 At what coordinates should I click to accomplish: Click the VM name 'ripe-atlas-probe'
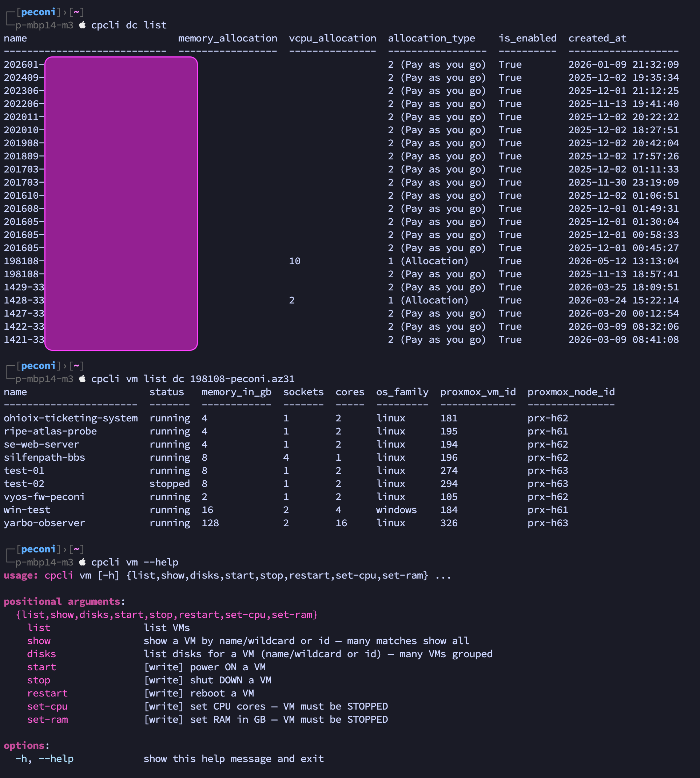click(50, 431)
